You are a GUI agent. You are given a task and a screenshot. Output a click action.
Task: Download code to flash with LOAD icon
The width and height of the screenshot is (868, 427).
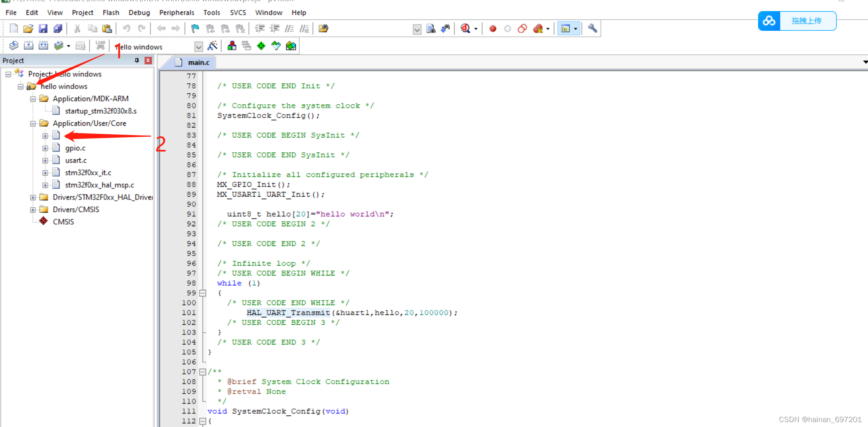[100, 45]
